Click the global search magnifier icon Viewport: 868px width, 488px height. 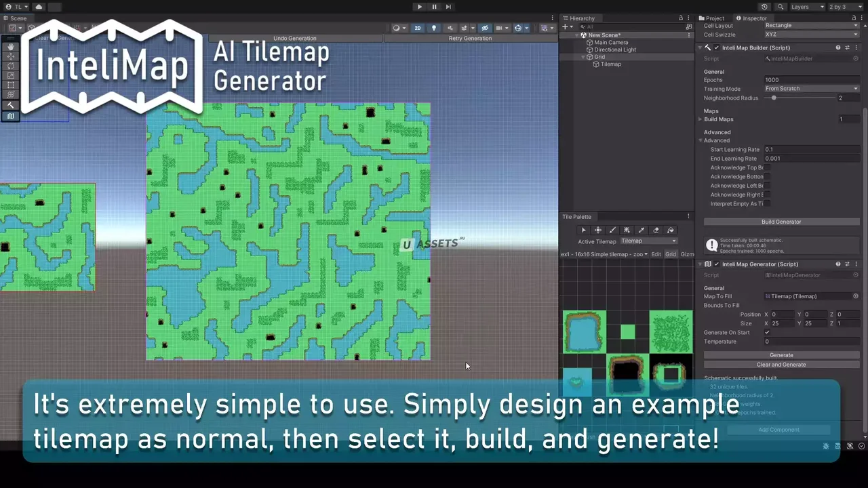[x=781, y=7]
